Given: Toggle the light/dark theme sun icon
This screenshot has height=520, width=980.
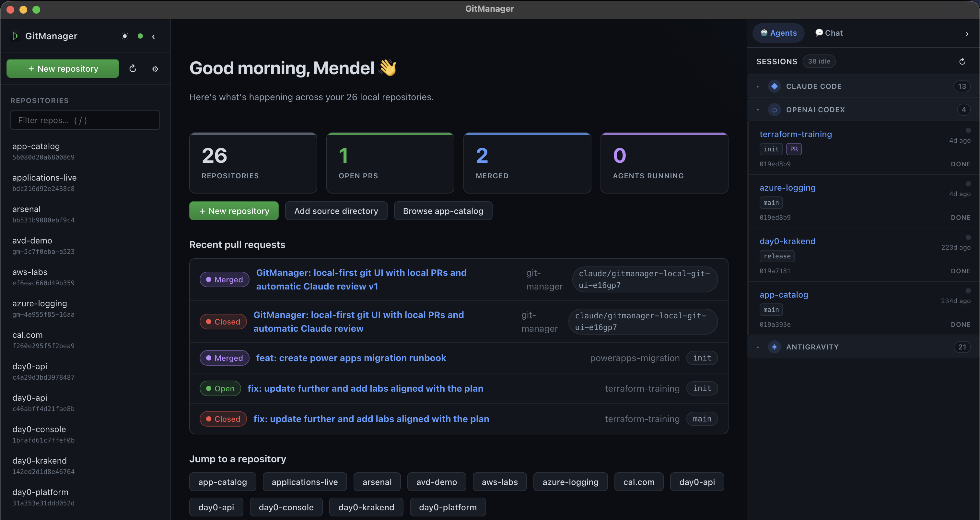Looking at the screenshot, I should pyautogui.click(x=125, y=36).
